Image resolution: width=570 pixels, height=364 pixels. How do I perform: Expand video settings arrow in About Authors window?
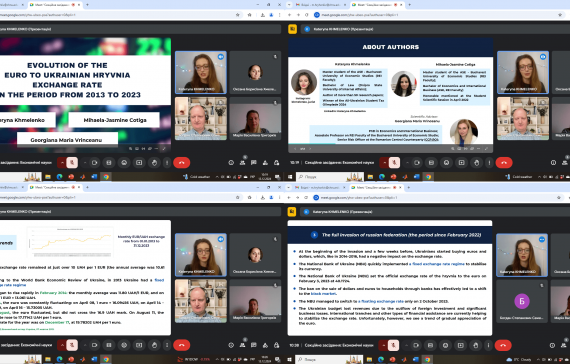(x=407, y=163)
